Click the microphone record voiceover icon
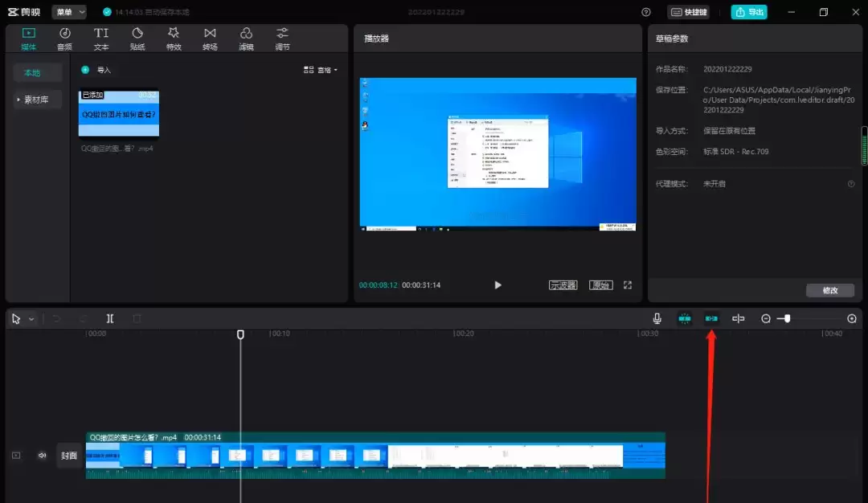 pos(657,319)
